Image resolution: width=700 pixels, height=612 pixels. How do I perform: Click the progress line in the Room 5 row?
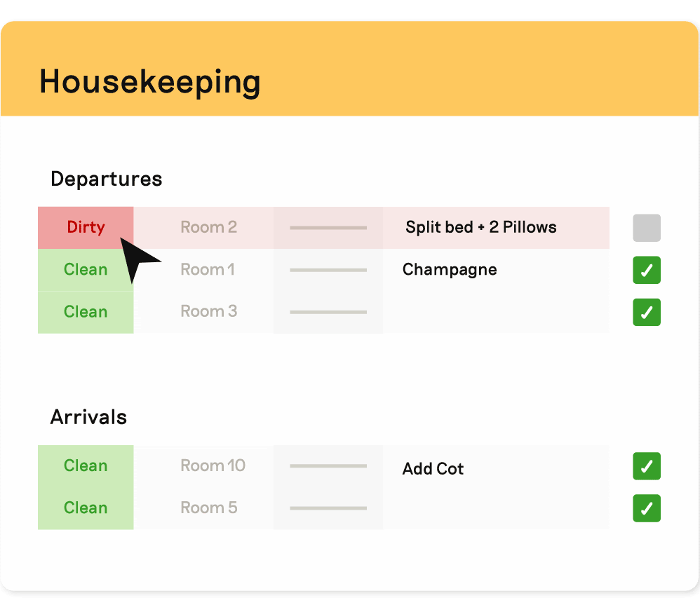coord(328,508)
